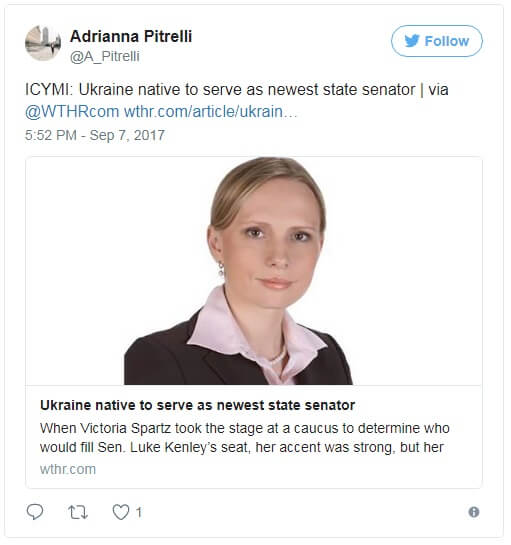This screenshot has width=511, height=545.
Task: Click the like count number 1
Action: 139,512
